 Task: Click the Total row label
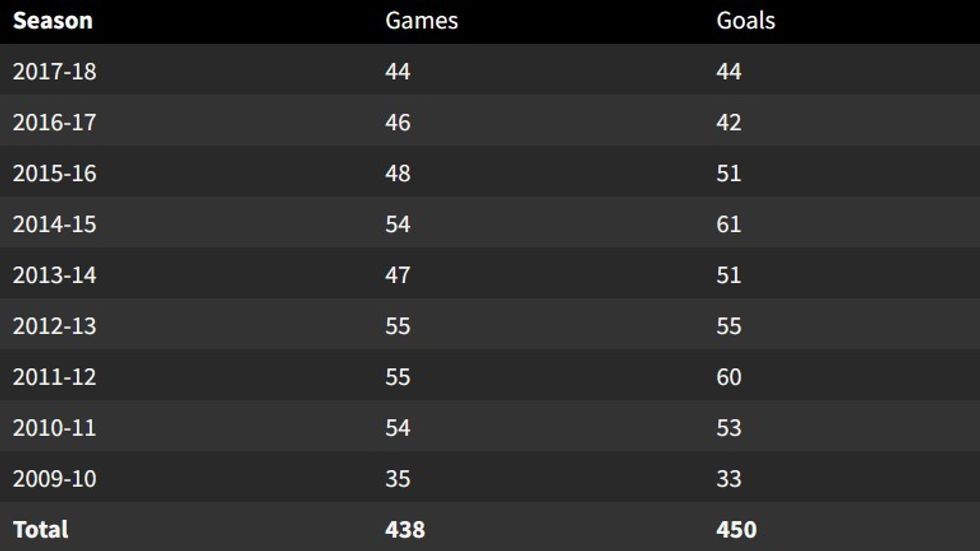(40, 529)
